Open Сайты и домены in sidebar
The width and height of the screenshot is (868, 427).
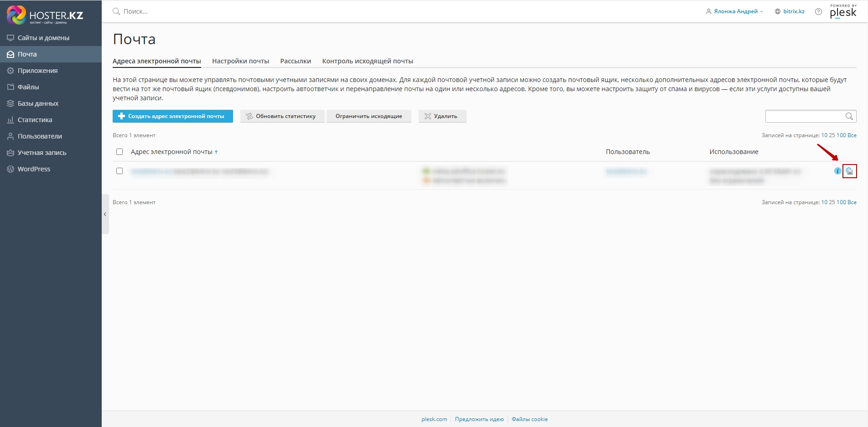(51, 38)
